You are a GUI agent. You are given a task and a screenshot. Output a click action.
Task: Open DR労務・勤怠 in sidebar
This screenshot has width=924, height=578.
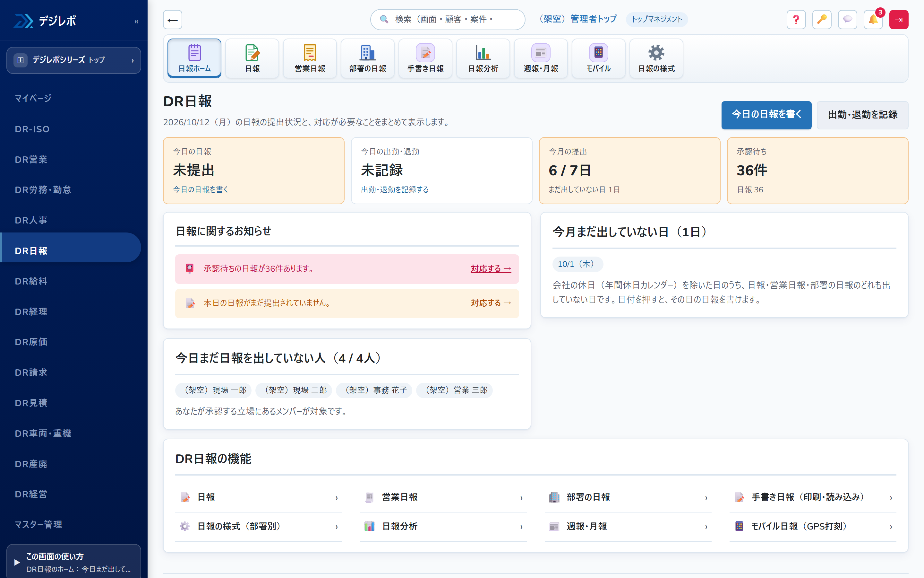point(71,189)
